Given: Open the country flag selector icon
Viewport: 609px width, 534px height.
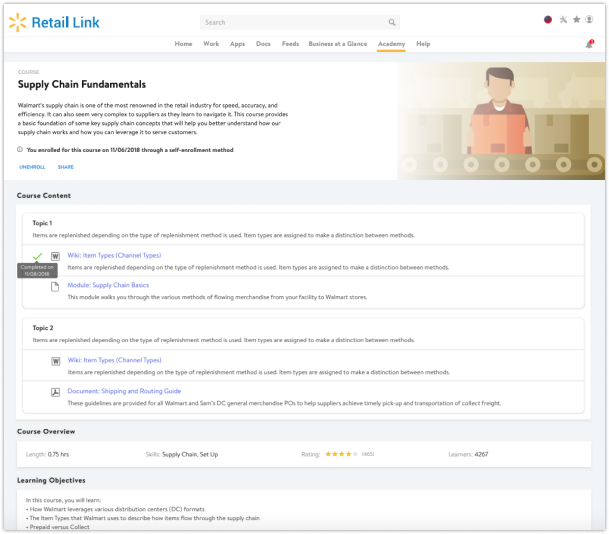Looking at the screenshot, I should tap(548, 20).
